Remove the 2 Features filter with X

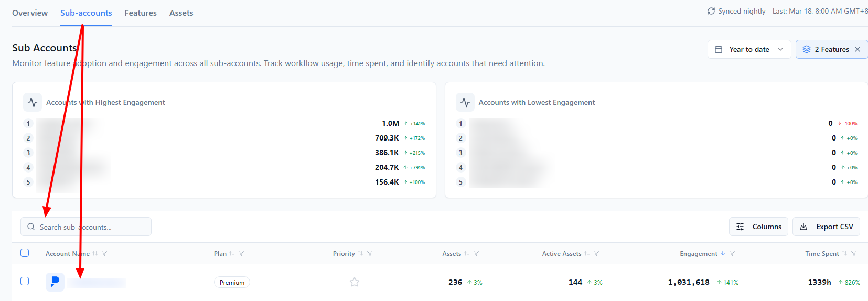[x=858, y=49]
